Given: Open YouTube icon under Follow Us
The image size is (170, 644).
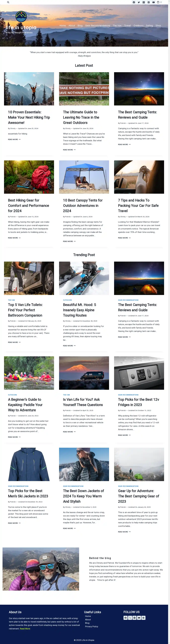Looking at the screenshot, I should (139, 618).
